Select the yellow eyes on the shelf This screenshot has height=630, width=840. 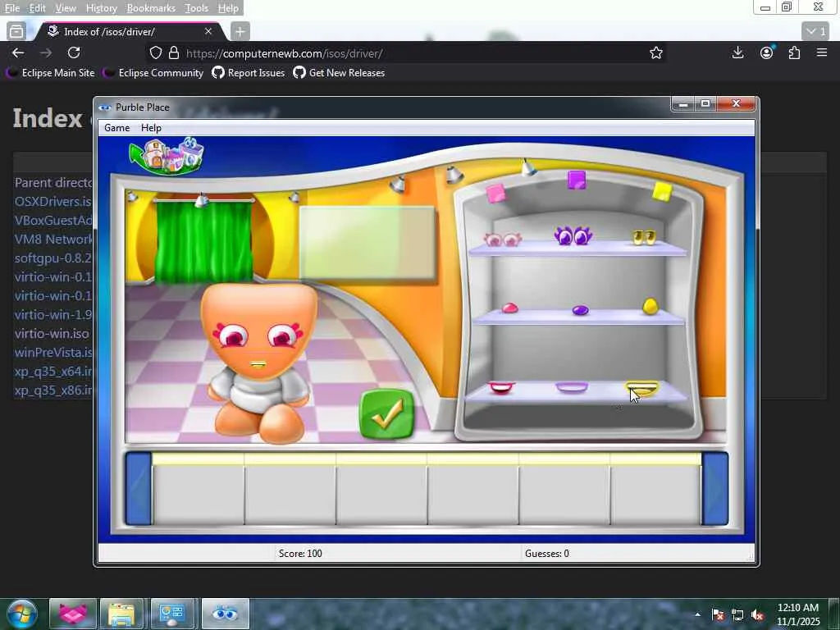point(643,237)
